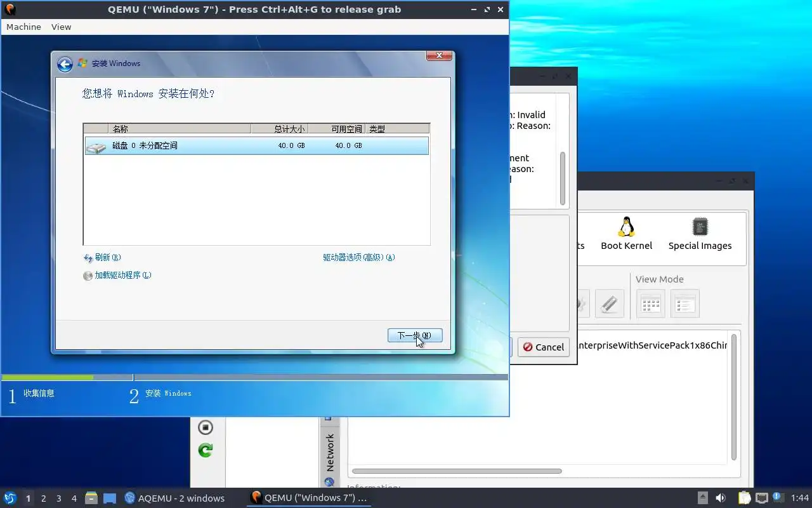Activate the AQEMU - 2 windows taskbar button

click(175, 498)
